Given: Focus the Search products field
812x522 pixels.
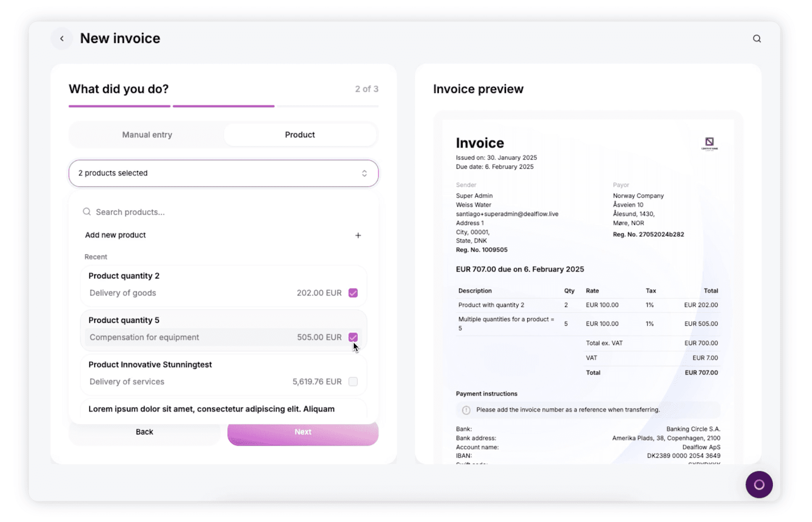Looking at the screenshot, I should (x=223, y=212).
